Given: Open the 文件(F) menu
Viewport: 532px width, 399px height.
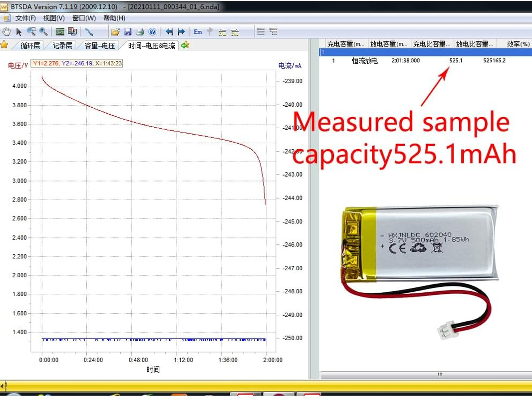Looking at the screenshot, I should pos(25,18).
